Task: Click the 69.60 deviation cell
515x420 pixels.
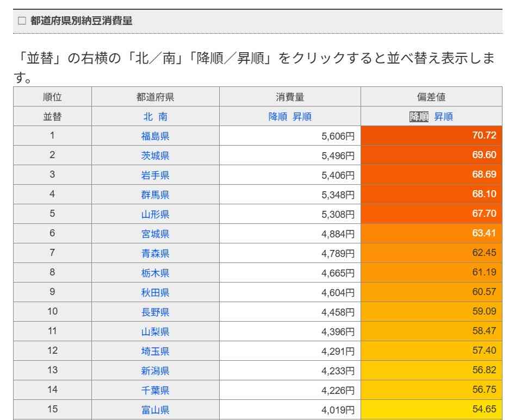Action: [431, 155]
